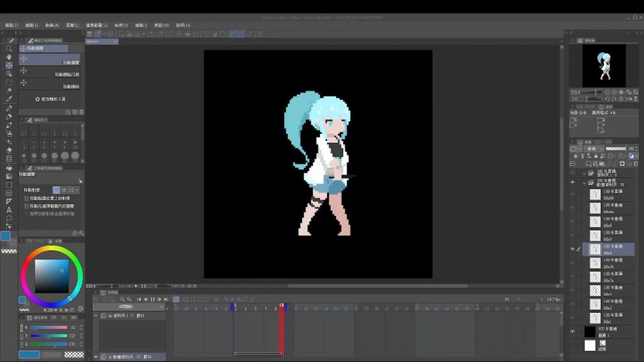Image resolution: width=644 pixels, height=362 pixels.
Task: Click the command bar hamburger menu icon
Action: [89, 34]
